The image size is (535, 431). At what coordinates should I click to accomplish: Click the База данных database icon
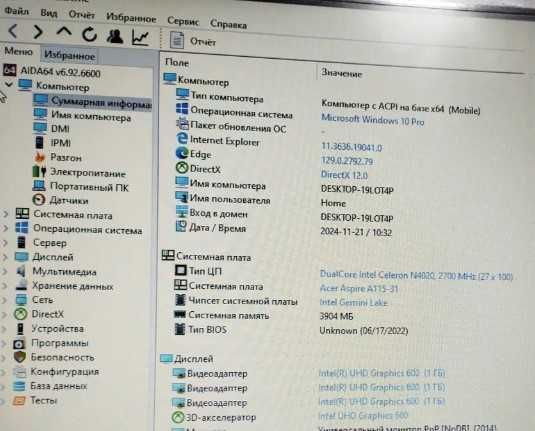pyautogui.click(x=19, y=386)
